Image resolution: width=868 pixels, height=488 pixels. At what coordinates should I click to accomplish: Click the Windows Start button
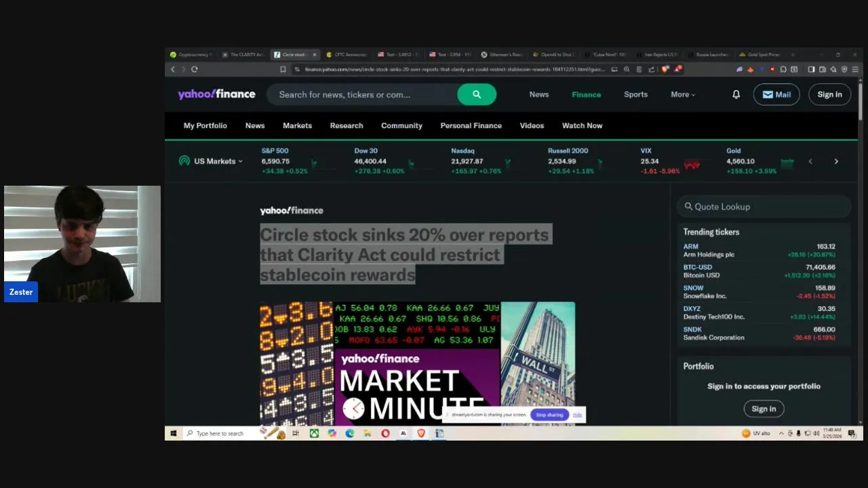pos(173,433)
